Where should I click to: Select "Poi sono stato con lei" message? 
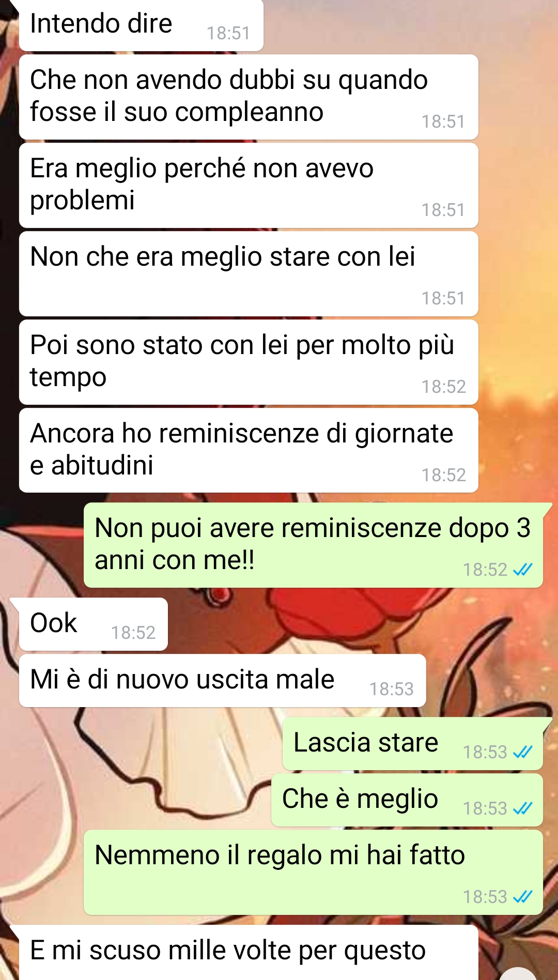(x=249, y=362)
